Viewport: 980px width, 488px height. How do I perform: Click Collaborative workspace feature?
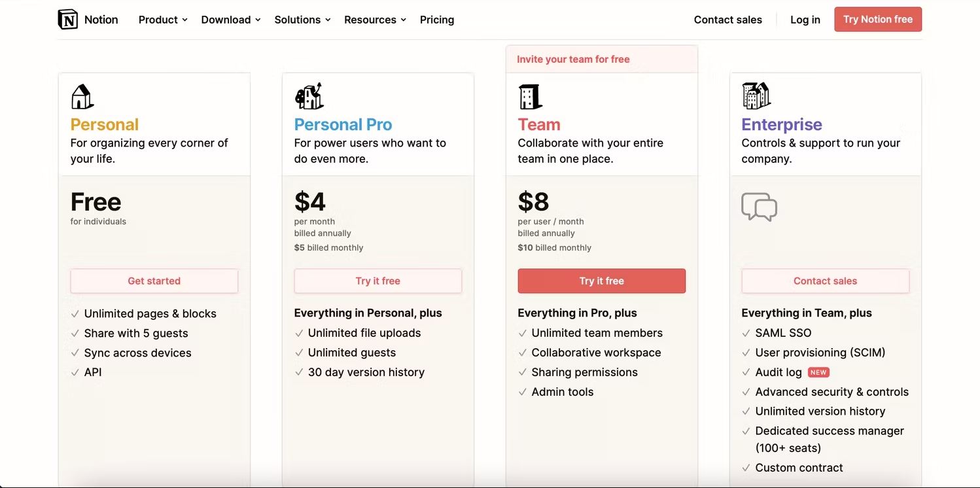click(x=597, y=353)
